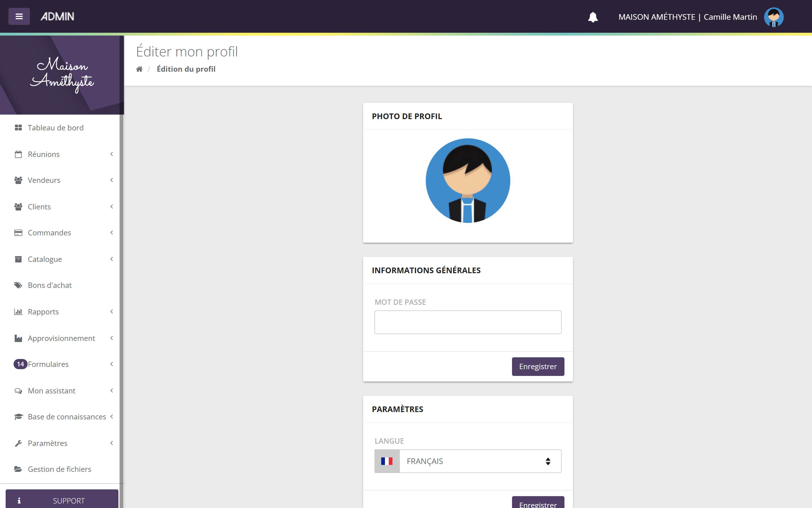
Task: Expand the Formulaires menu chevron
Action: [x=112, y=364]
